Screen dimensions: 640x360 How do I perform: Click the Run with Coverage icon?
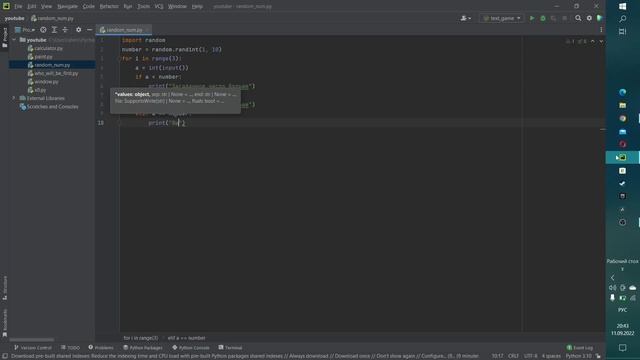553,18
